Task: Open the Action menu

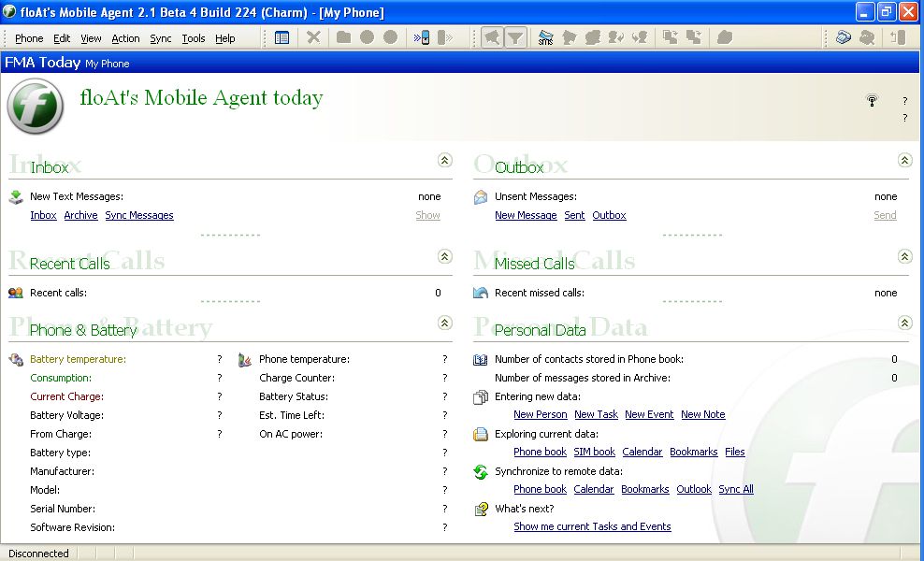Action: (125, 38)
